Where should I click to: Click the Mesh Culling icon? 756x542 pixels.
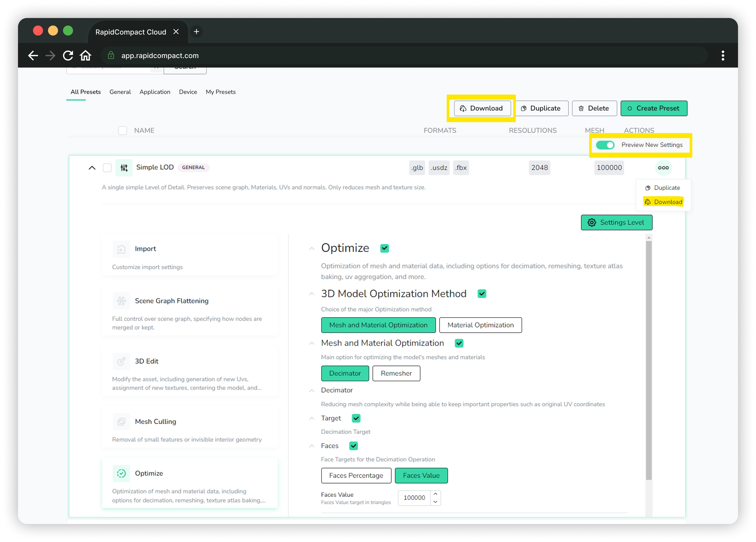[121, 422]
